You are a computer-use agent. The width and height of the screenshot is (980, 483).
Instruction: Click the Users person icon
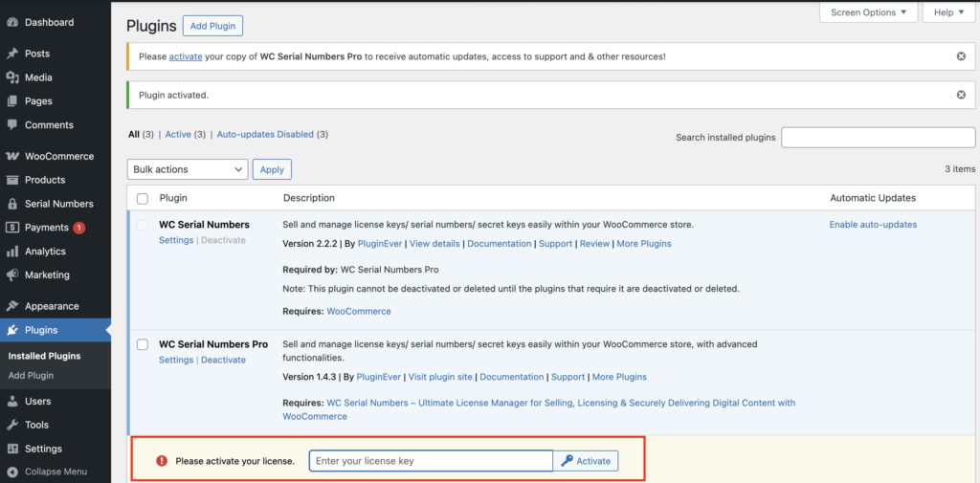11,401
